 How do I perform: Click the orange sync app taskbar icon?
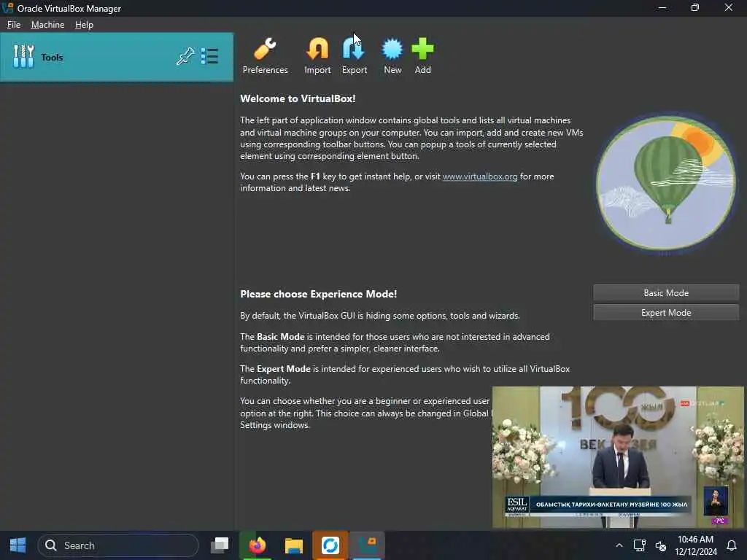click(330, 545)
